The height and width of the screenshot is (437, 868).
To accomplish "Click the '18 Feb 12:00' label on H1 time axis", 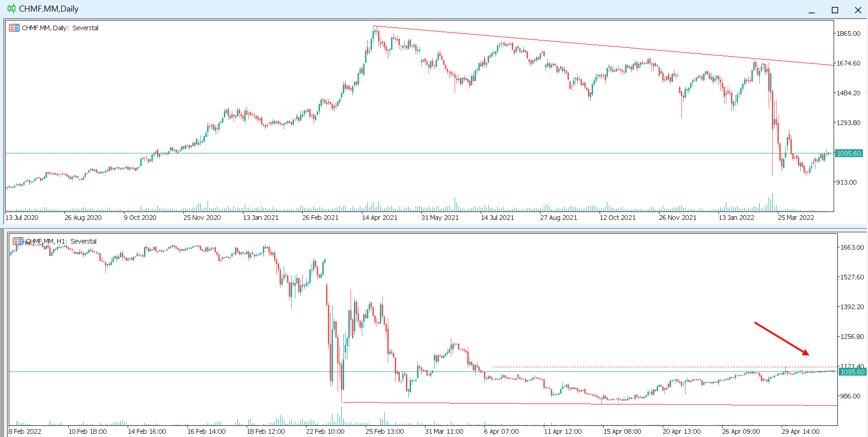I will click(x=266, y=431).
